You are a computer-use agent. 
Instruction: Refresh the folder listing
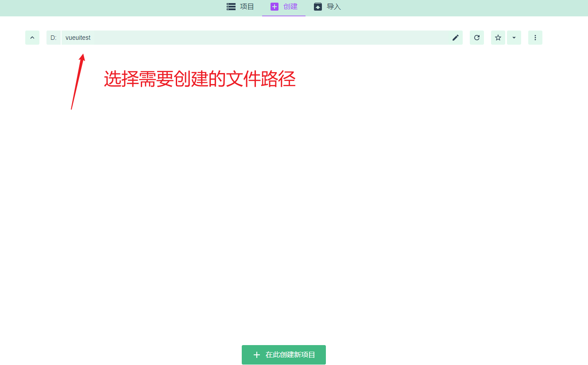tap(477, 38)
